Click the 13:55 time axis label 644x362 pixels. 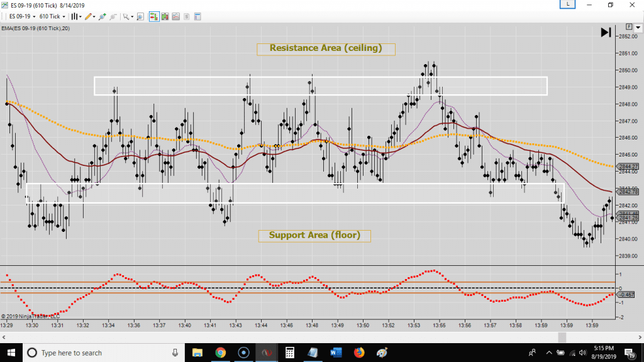439,326
